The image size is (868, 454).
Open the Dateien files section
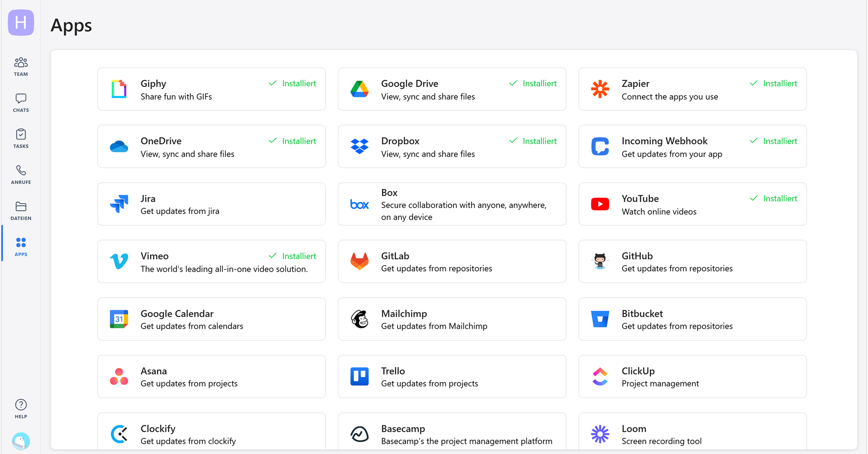point(21,211)
